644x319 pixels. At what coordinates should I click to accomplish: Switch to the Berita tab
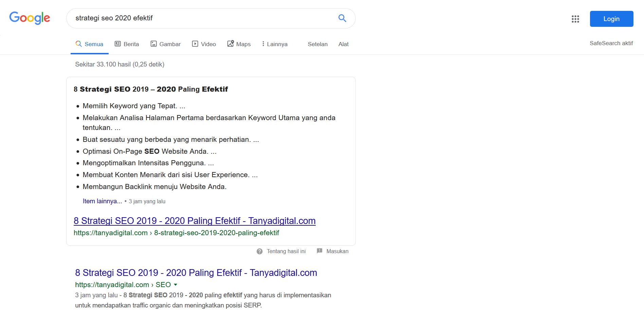(x=127, y=44)
